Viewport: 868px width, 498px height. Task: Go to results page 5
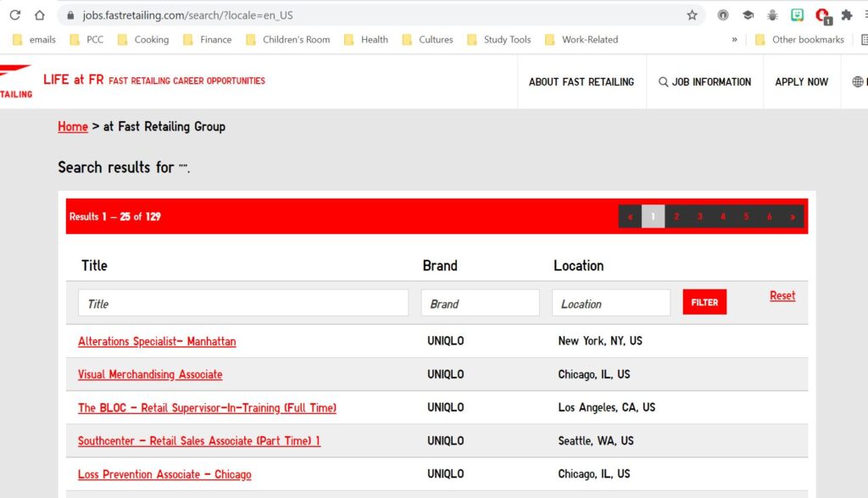click(x=746, y=216)
